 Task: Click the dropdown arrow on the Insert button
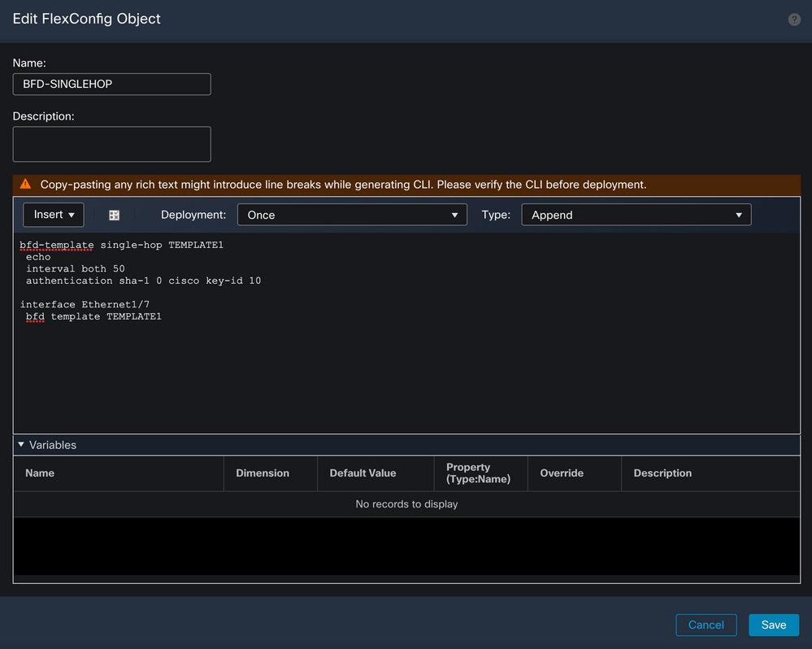tap(71, 215)
